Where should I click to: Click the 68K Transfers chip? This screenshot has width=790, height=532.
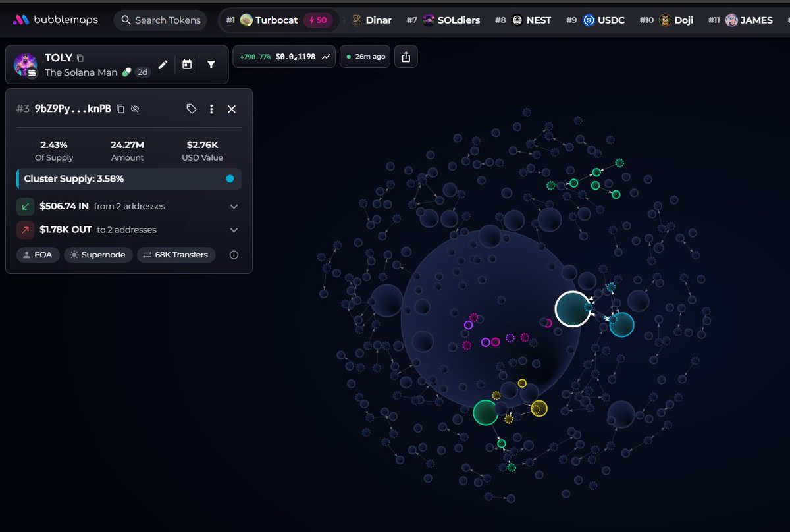[x=176, y=255]
